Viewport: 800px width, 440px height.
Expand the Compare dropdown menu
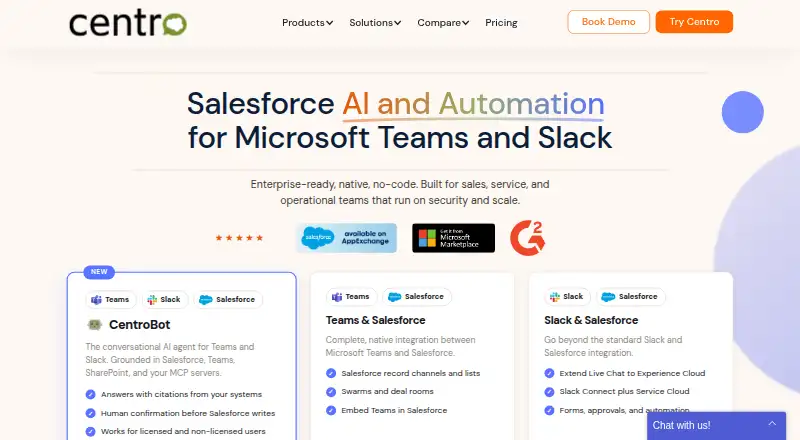443,22
